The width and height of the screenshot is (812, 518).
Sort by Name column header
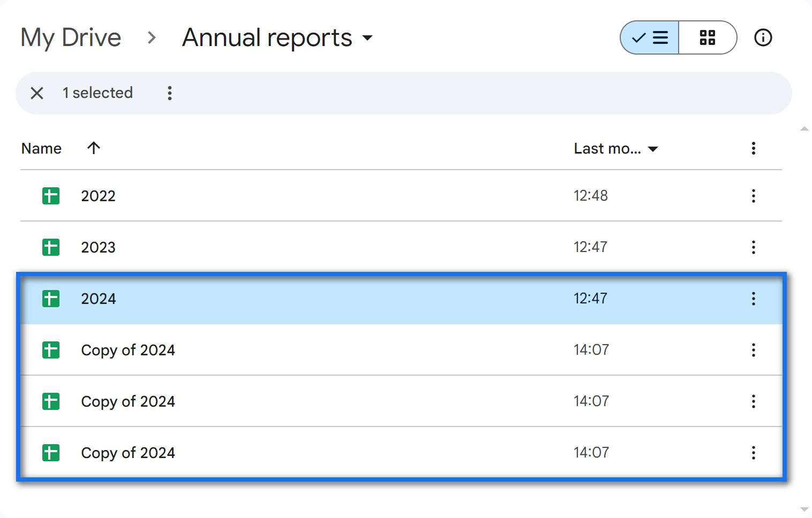point(41,148)
